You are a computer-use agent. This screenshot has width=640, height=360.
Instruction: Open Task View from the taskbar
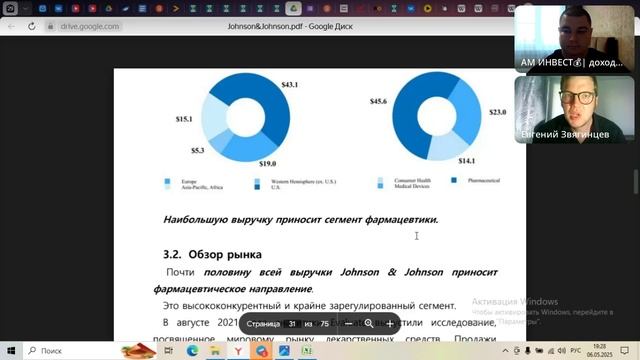tap(168, 351)
